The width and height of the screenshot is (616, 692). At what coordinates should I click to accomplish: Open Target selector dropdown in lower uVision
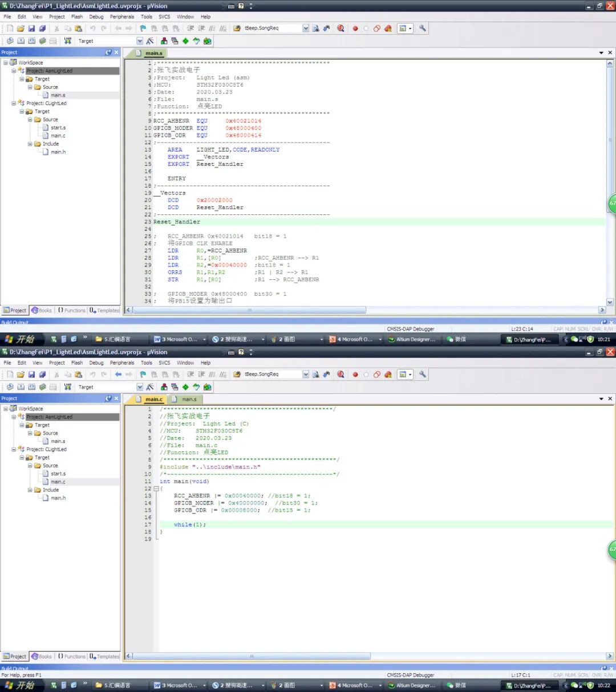140,387
